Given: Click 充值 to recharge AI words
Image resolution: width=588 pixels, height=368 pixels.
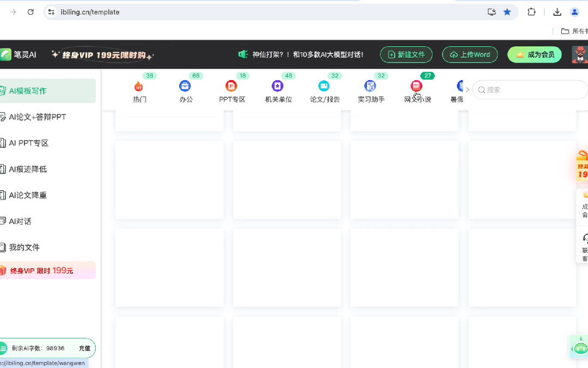Looking at the screenshot, I should tap(84, 348).
